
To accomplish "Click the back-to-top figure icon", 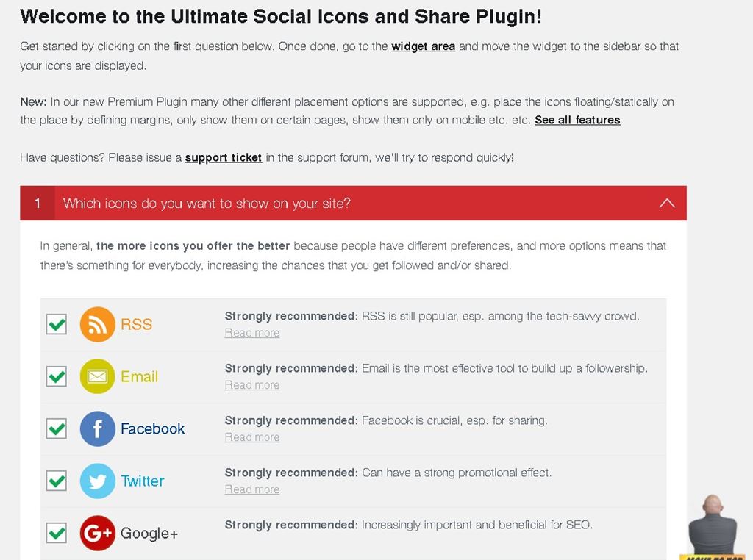I will coord(712,527).
